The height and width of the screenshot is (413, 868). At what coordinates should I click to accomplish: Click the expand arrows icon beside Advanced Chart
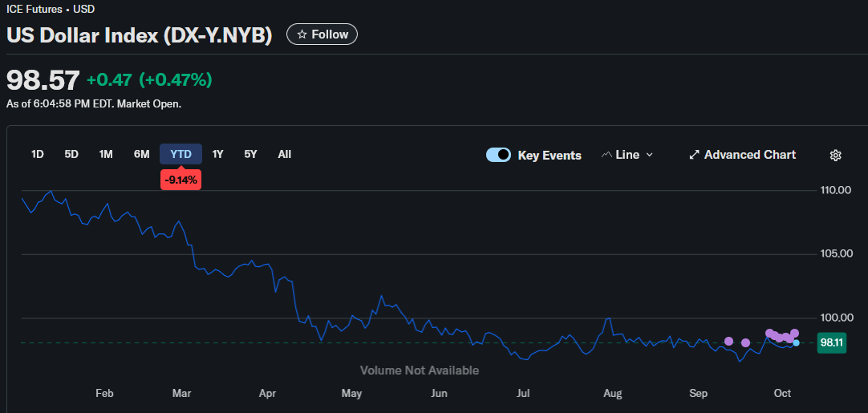tap(694, 155)
